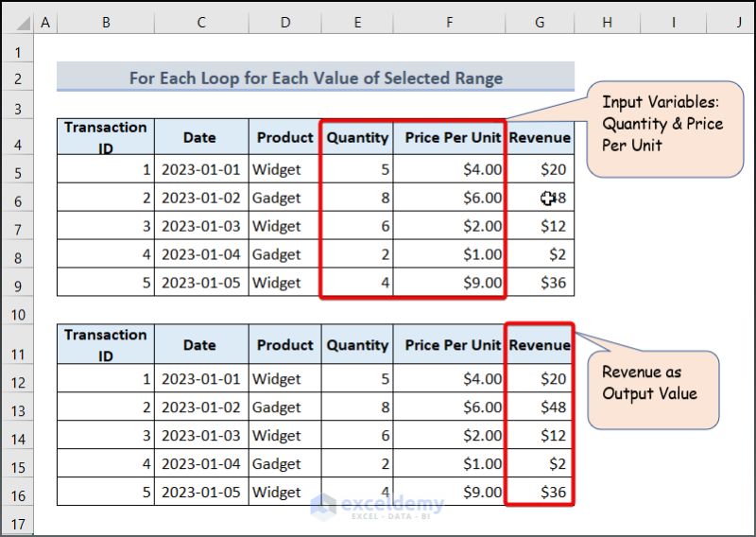Viewport: 756px width, 537px height.
Task: Select row 4 header
Action: coord(18,137)
